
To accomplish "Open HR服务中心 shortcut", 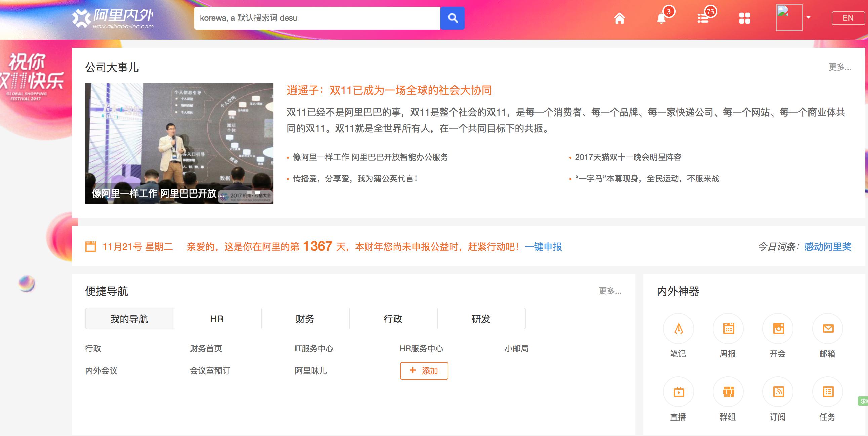I will click(422, 348).
